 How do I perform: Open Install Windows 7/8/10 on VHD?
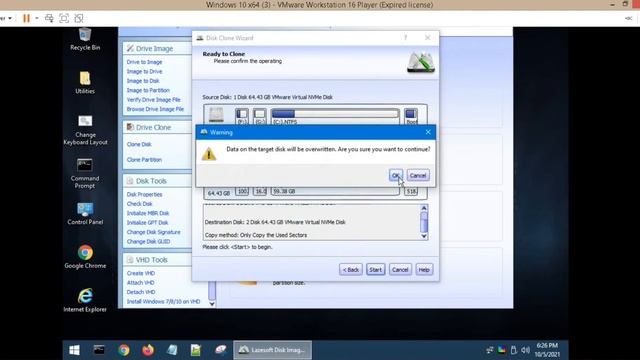pos(163,301)
